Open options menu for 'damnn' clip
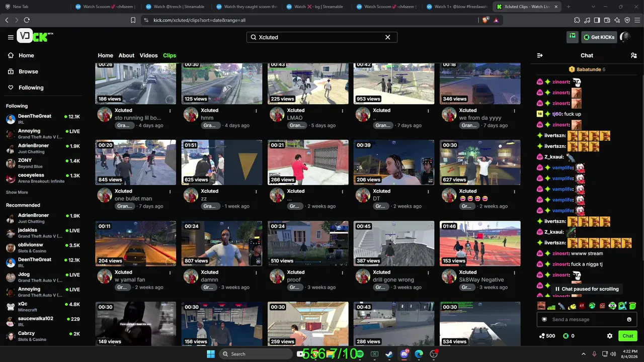The height and width of the screenshot is (362, 644). coord(256,273)
